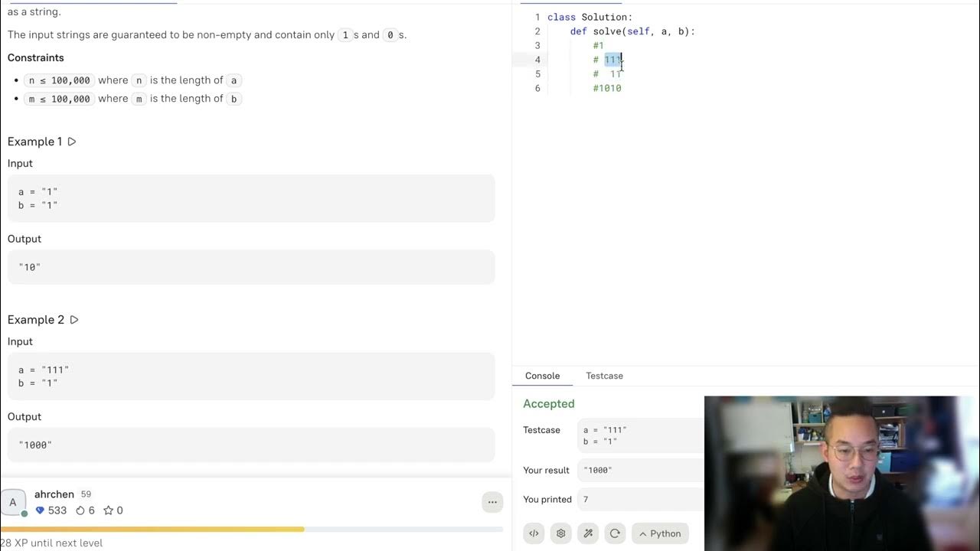Click the flame streak icon
The image size is (980, 551).
(80, 510)
